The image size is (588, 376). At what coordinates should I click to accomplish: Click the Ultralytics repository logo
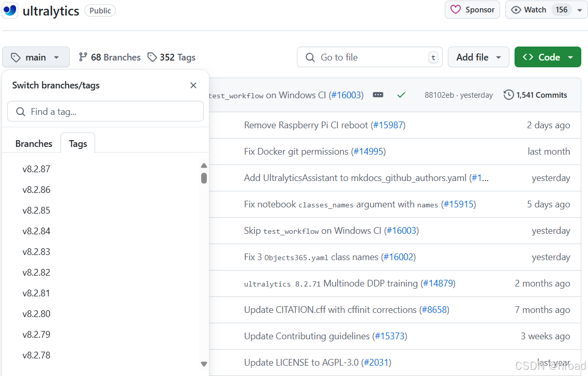(x=10, y=10)
